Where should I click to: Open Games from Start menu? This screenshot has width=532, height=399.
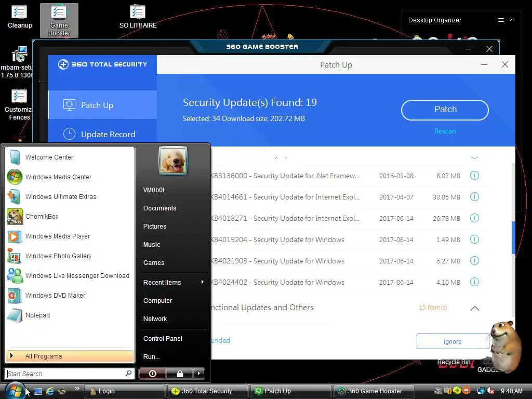[x=154, y=262]
